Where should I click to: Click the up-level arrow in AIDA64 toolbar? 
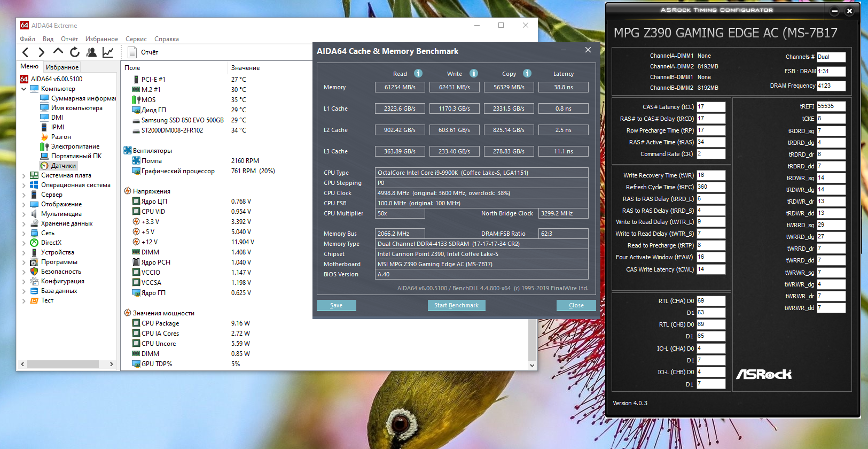[x=58, y=52]
